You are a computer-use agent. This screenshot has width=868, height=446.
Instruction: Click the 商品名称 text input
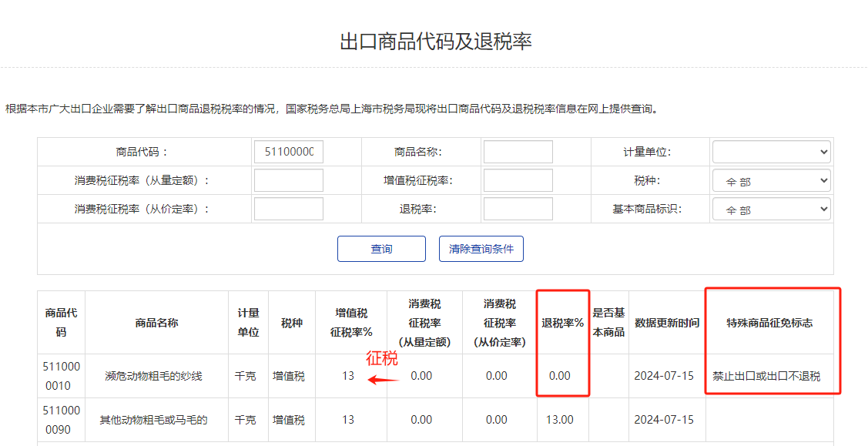(518, 152)
